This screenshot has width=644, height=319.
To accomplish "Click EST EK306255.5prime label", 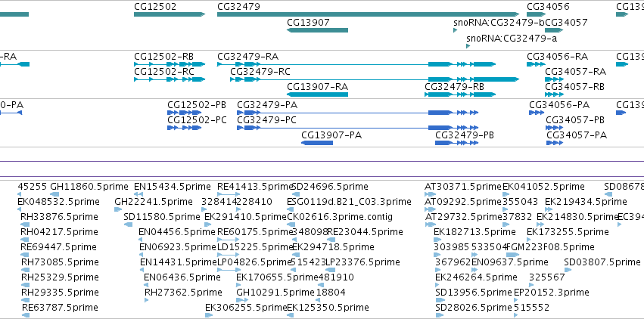I will [x=246, y=308].
